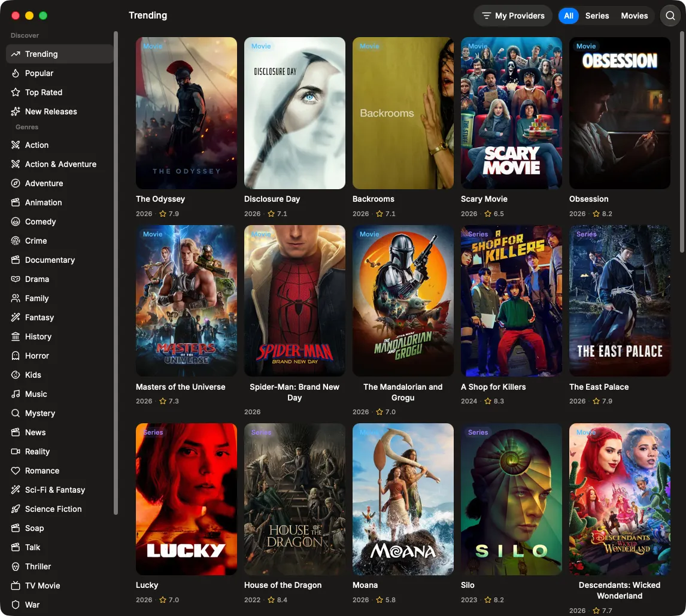Click the Horror ghost icon
686x616 pixels.
pyautogui.click(x=16, y=356)
